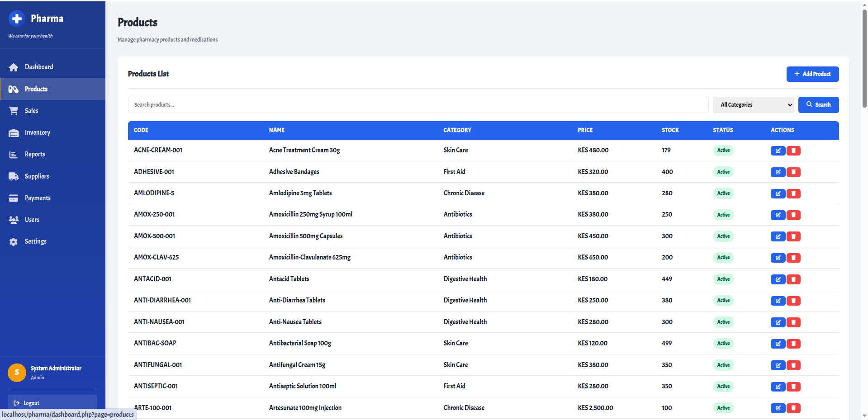Go to the Sales page

[x=31, y=111]
